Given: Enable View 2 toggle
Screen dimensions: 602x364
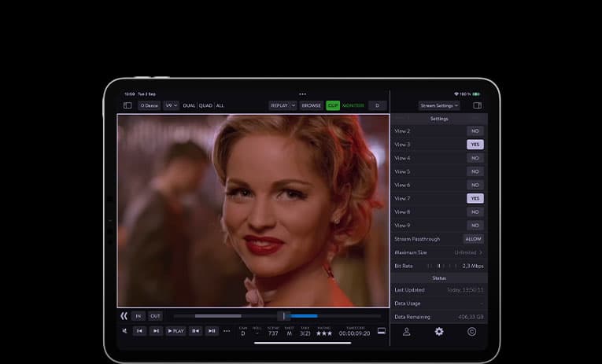Looking at the screenshot, I should tap(475, 131).
